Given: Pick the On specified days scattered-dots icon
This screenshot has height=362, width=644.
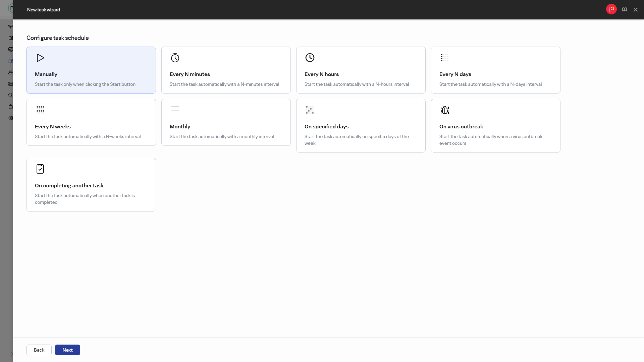Looking at the screenshot, I should point(310,110).
